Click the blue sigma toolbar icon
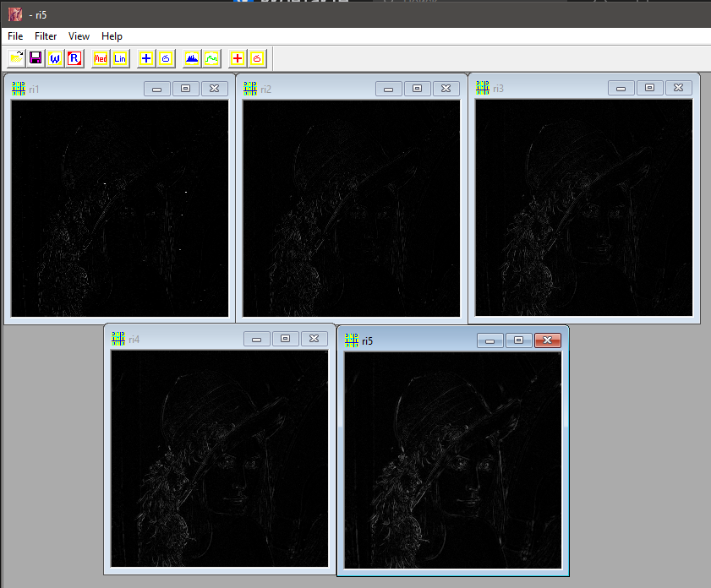This screenshot has height=588, width=711. pos(166,58)
